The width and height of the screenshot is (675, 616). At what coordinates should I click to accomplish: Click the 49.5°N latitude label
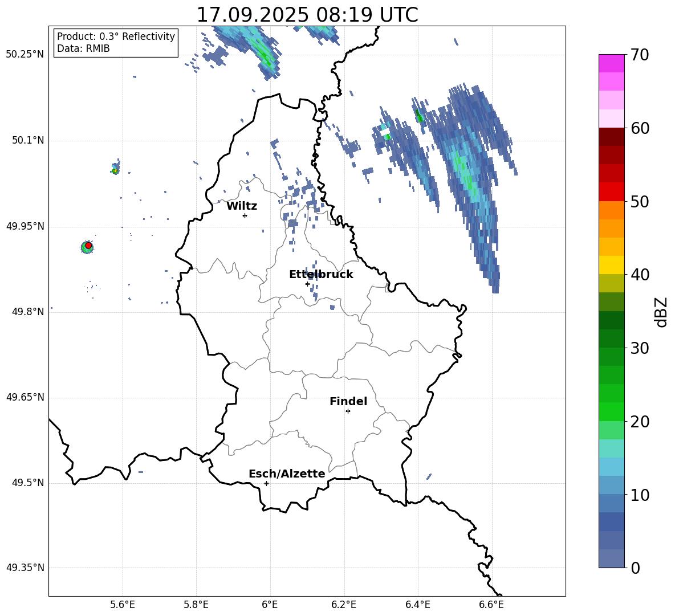tap(28, 483)
